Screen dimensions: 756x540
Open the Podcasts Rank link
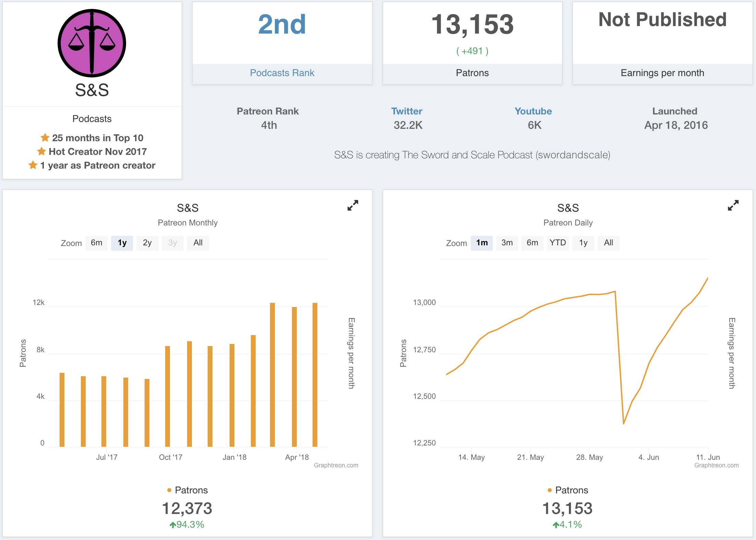[282, 73]
